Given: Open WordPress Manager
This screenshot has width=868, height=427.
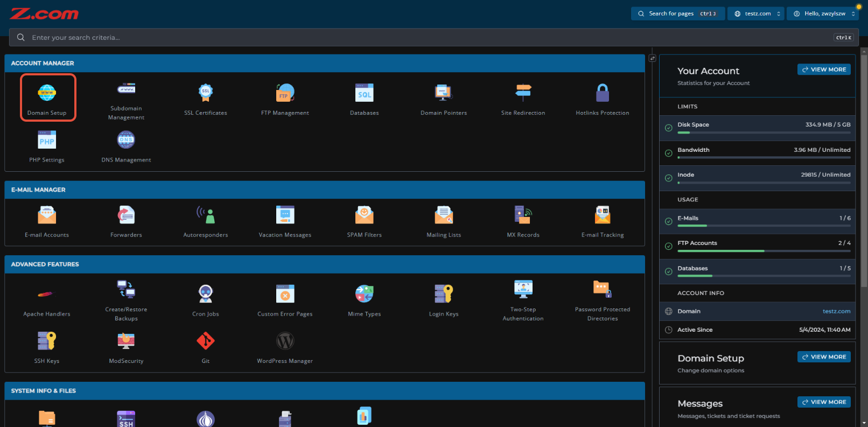Looking at the screenshot, I should coord(285,348).
